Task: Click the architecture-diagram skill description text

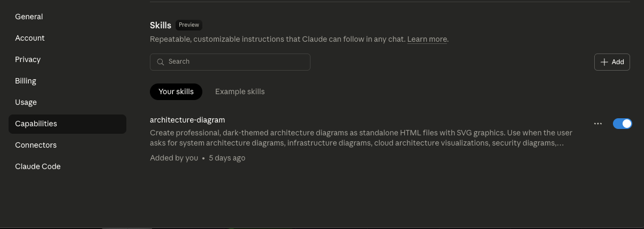Action: [x=361, y=138]
